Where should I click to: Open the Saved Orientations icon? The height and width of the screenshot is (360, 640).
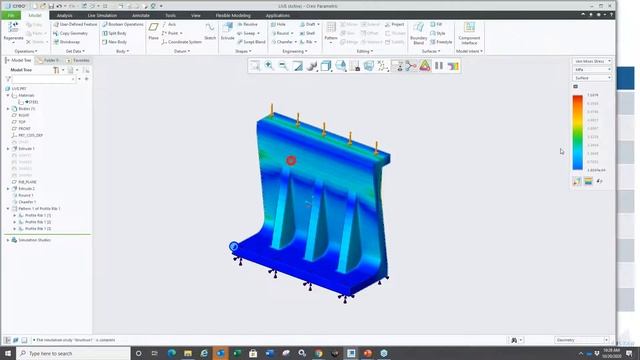pos(340,66)
